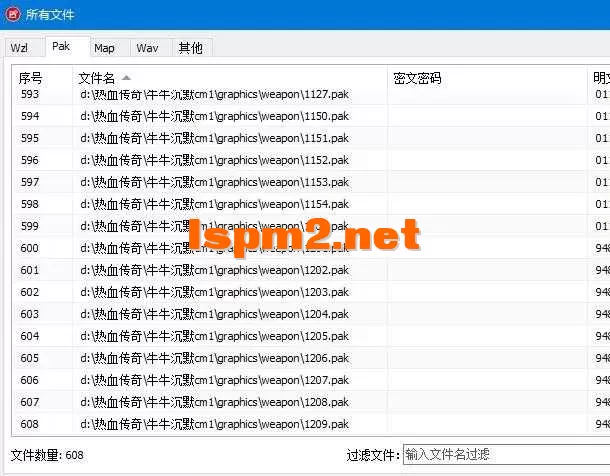Image resolution: width=610 pixels, height=476 pixels.
Task: Click sequence number 597
Action: coord(30,182)
